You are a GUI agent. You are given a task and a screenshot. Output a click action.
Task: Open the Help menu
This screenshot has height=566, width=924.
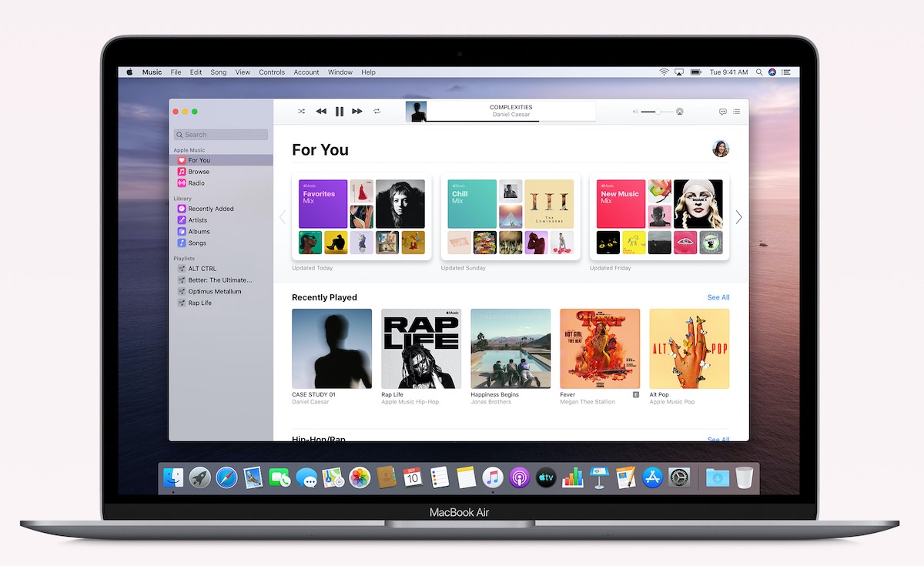tap(369, 72)
